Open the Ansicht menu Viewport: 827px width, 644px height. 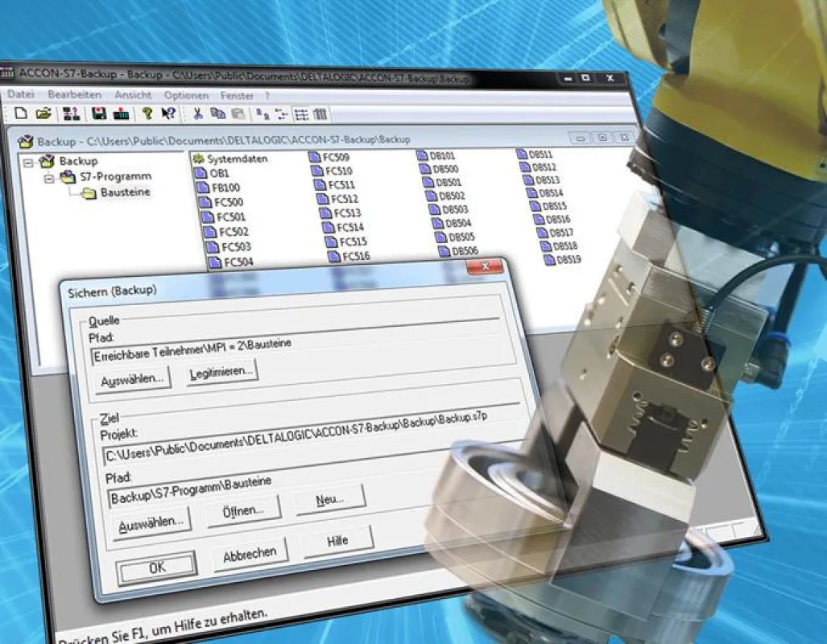pyautogui.click(x=133, y=95)
